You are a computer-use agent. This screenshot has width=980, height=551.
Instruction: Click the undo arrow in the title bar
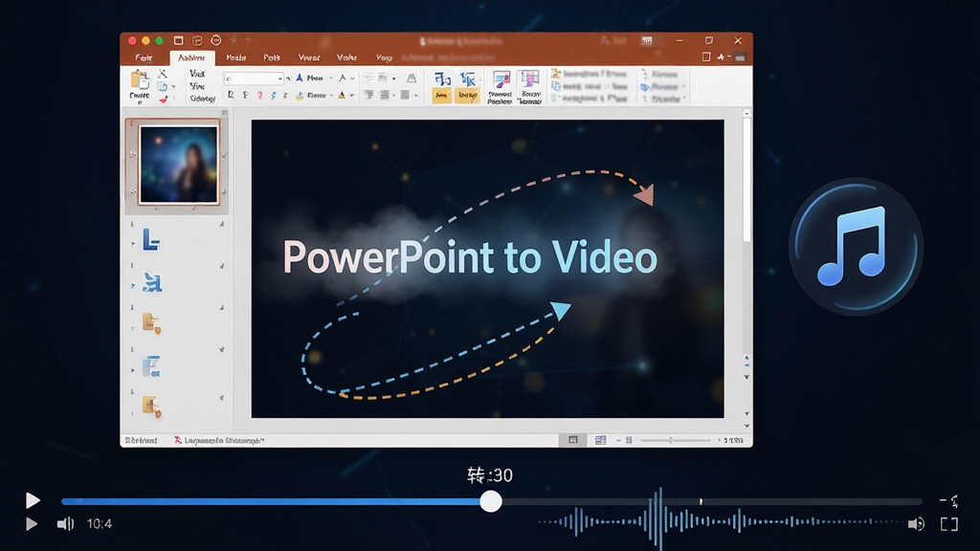[234, 40]
